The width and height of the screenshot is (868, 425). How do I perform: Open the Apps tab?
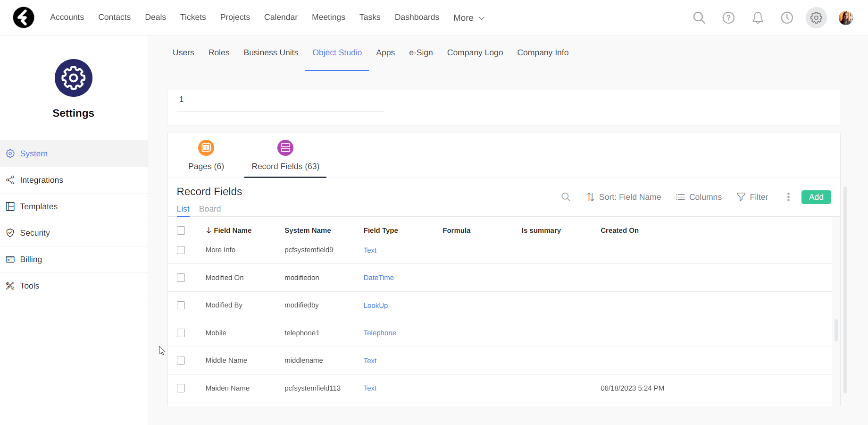tap(385, 52)
